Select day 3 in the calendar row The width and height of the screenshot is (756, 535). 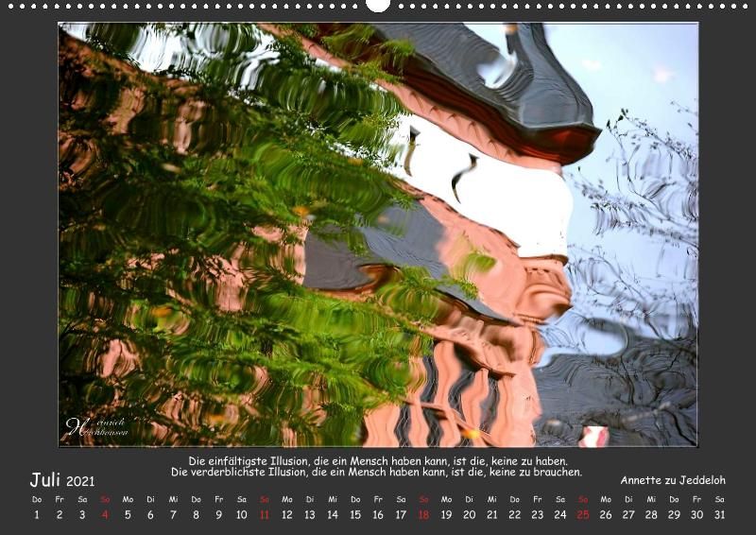click(x=82, y=515)
